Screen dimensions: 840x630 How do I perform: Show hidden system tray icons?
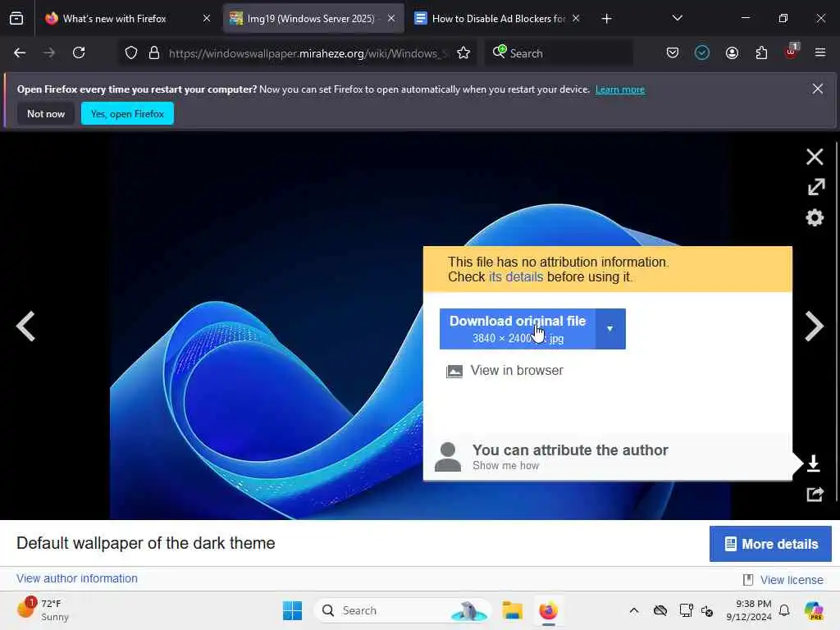point(634,610)
